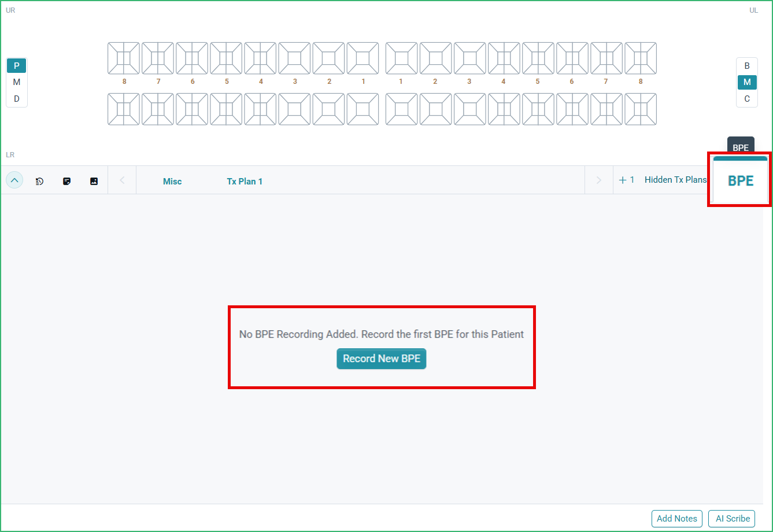Click the sticky note annotation icon
Image resolution: width=773 pixels, height=532 pixels.
coord(66,180)
